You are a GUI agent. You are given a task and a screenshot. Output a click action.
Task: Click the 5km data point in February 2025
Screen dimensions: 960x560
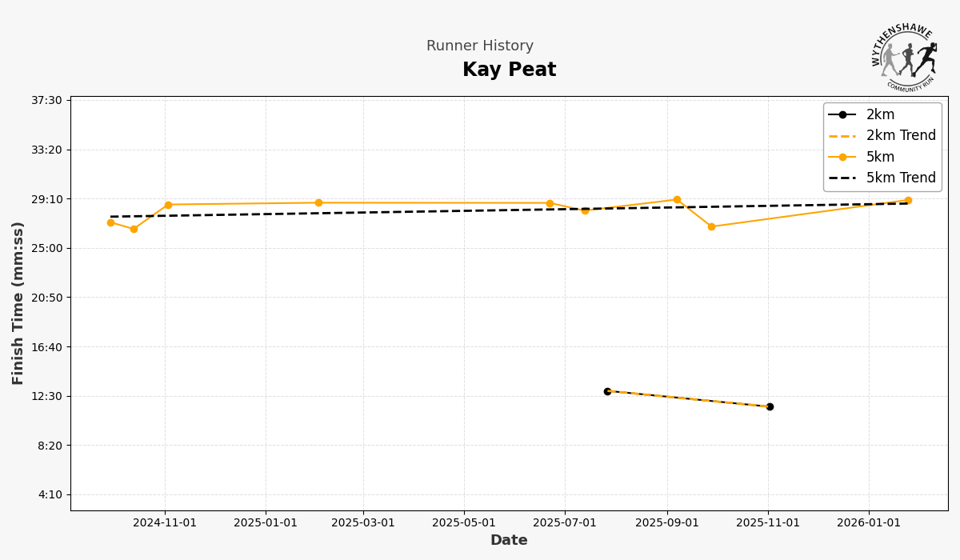pos(318,202)
